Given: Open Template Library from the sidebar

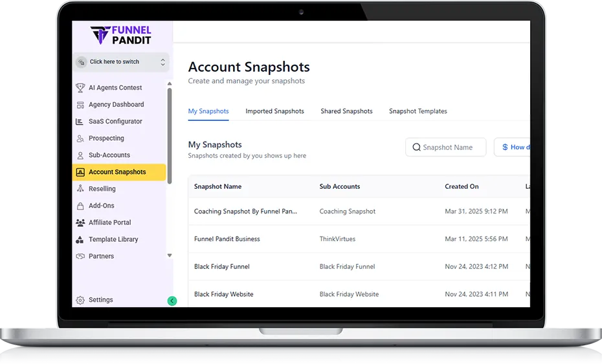Looking at the screenshot, I should coord(113,240).
